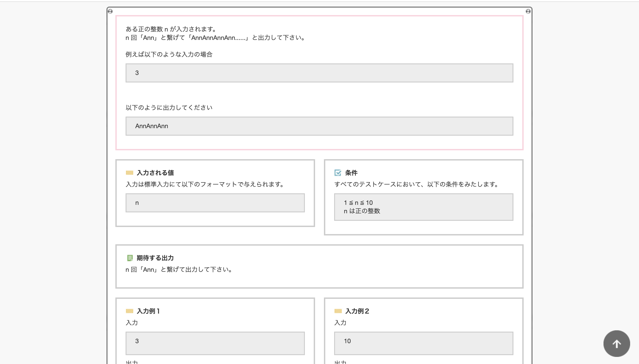Click the 入力 label under 入力例2

coord(340,323)
